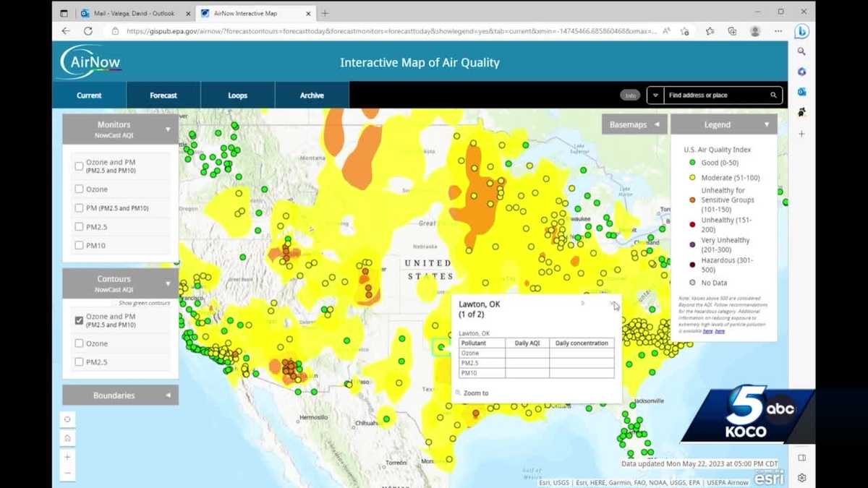The height and width of the screenshot is (488, 868).
Task: Click the locate tracking icon above home
Action: [x=67, y=419]
